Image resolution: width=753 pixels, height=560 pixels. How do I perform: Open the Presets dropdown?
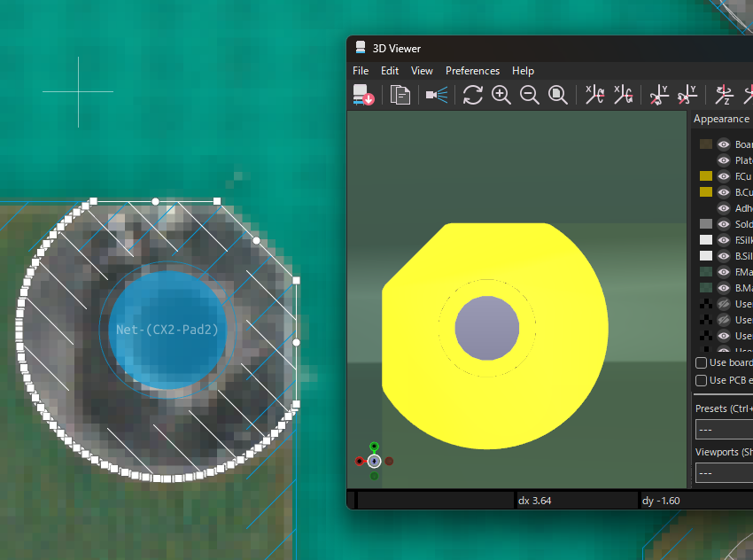(x=724, y=430)
